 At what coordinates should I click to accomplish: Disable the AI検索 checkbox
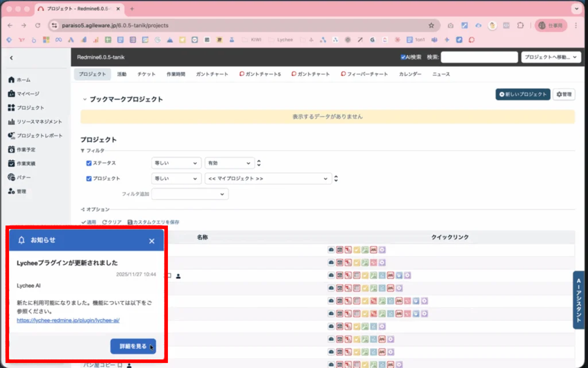(404, 57)
